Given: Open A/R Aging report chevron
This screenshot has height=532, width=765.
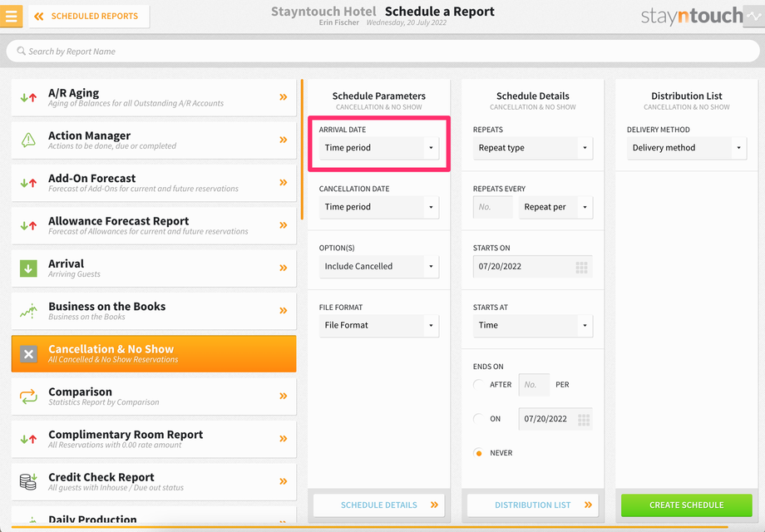Looking at the screenshot, I should point(283,97).
